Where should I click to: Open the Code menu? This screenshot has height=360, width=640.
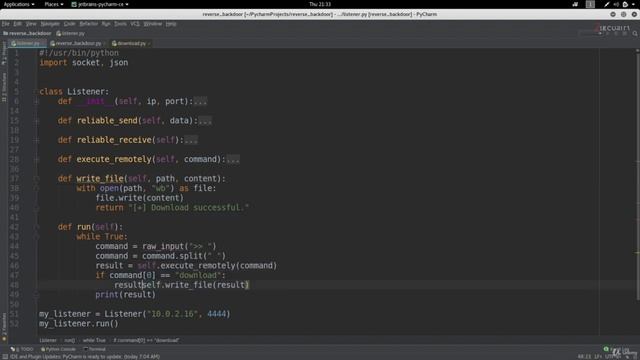[x=69, y=24]
